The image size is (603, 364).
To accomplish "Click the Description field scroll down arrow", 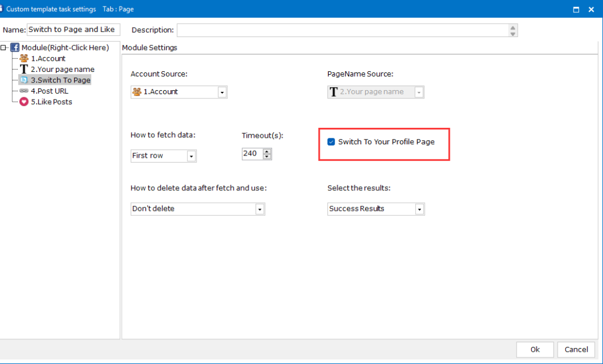I will (513, 34).
